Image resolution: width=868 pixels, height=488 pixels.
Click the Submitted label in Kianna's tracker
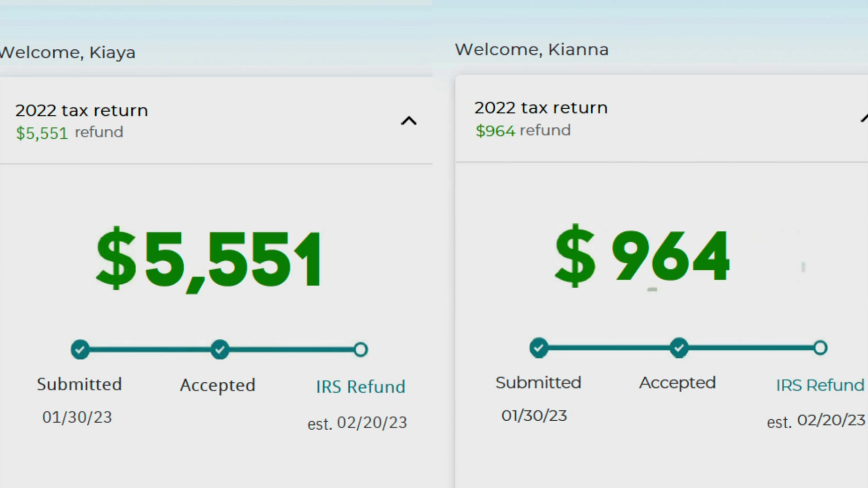(538, 383)
